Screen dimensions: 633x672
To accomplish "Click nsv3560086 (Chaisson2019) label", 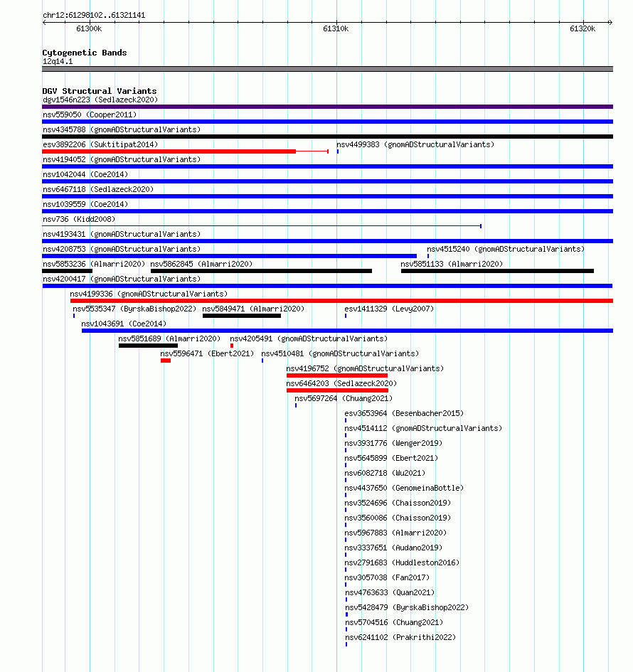I will tap(398, 518).
